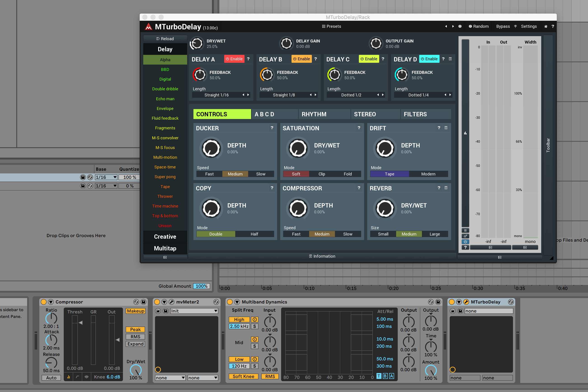Click the dice icon next to Random
The image size is (588, 392).
[460, 26]
